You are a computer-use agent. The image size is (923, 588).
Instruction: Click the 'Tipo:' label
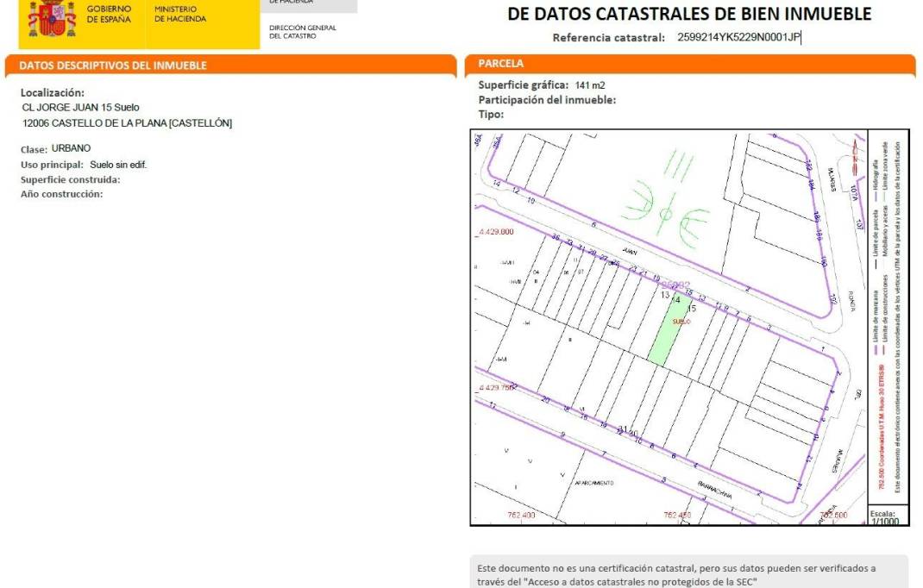491,114
